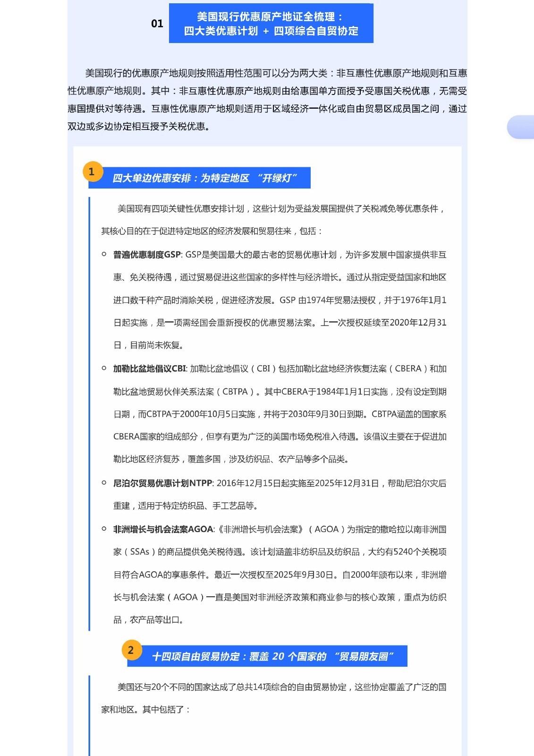Image resolution: width=534 pixels, height=756 pixels.
Task: Click the bold term 加勒比盆地倡议CBI
Action: pyautogui.click(x=150, y=369)
